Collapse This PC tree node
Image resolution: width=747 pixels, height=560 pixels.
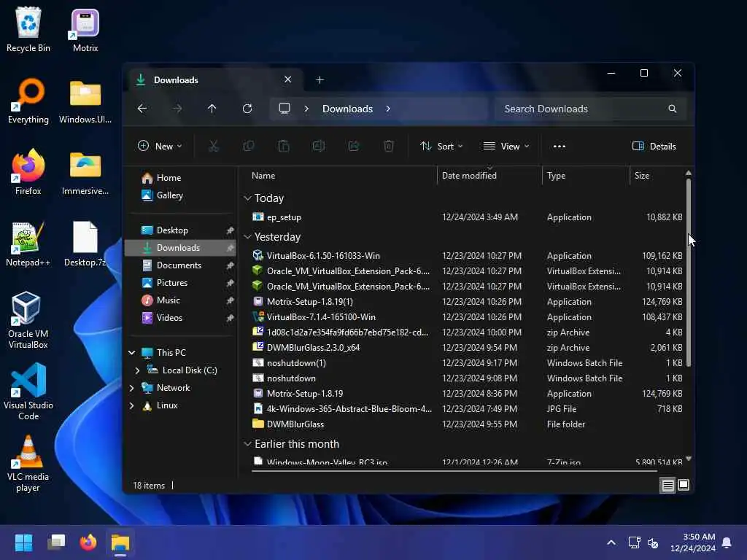coord(132,353)
